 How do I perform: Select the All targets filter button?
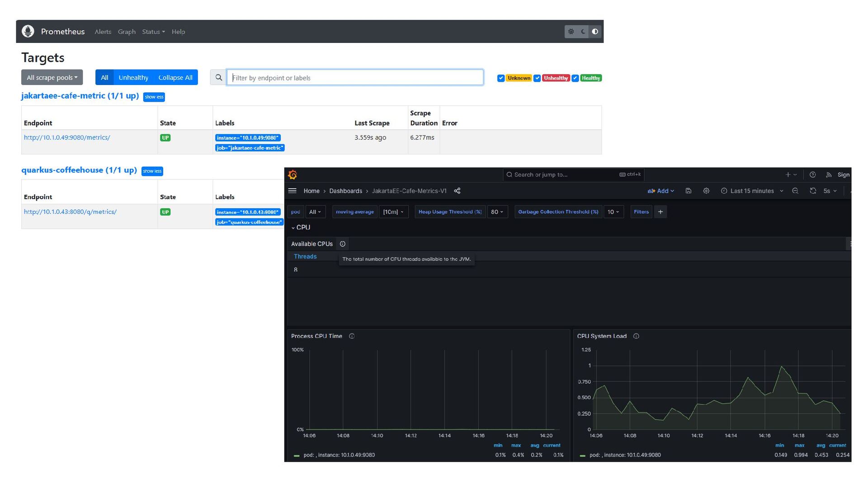tap(104, 77)
